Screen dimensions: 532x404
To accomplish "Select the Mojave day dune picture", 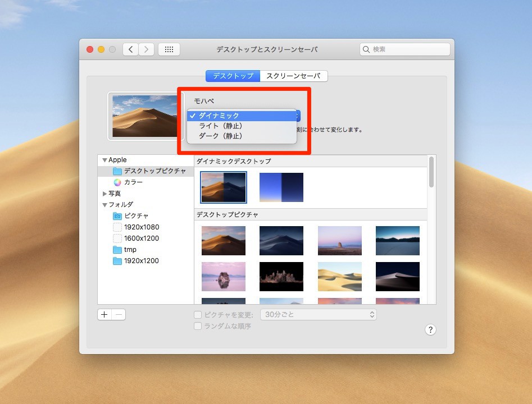I will coord(224,241).
